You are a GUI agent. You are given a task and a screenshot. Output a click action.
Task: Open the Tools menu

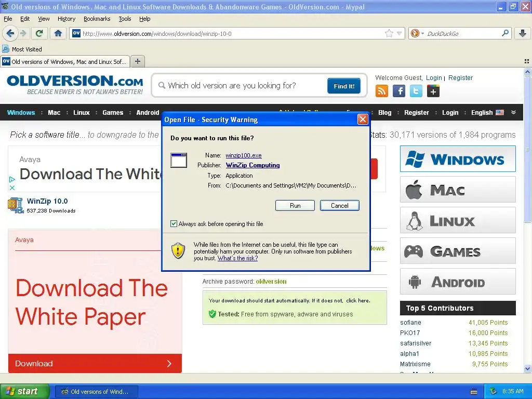click(x=125, y=19)
